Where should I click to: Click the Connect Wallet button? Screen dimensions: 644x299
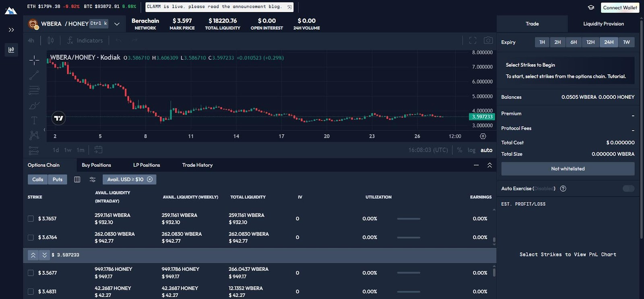click(620, 7)
